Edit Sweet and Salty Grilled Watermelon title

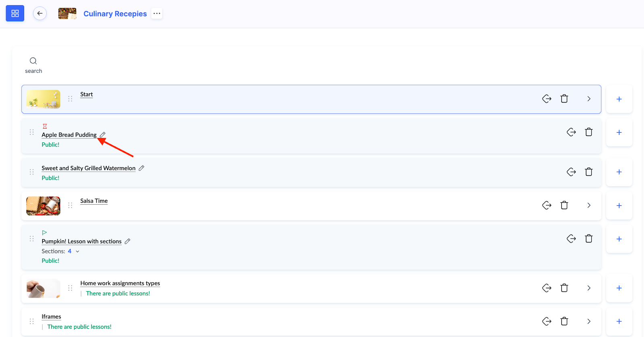(x=141, y=168)
